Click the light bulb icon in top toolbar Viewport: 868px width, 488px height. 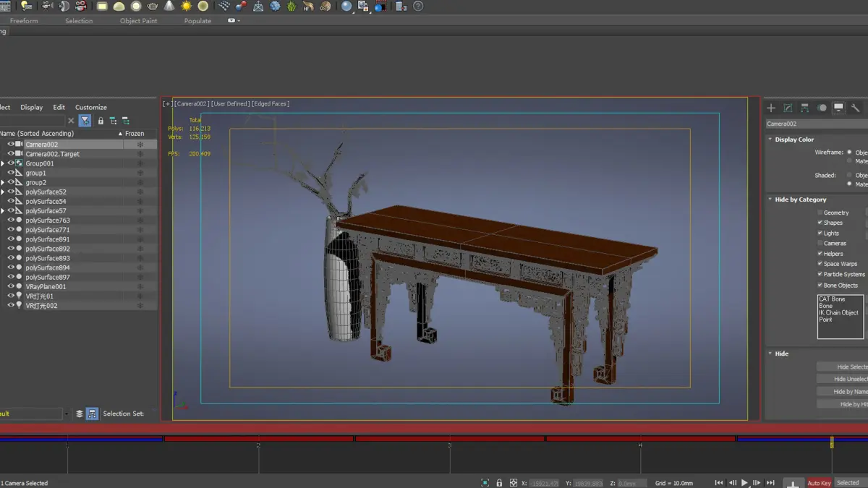pyautogui.click(x=27, y=6)
